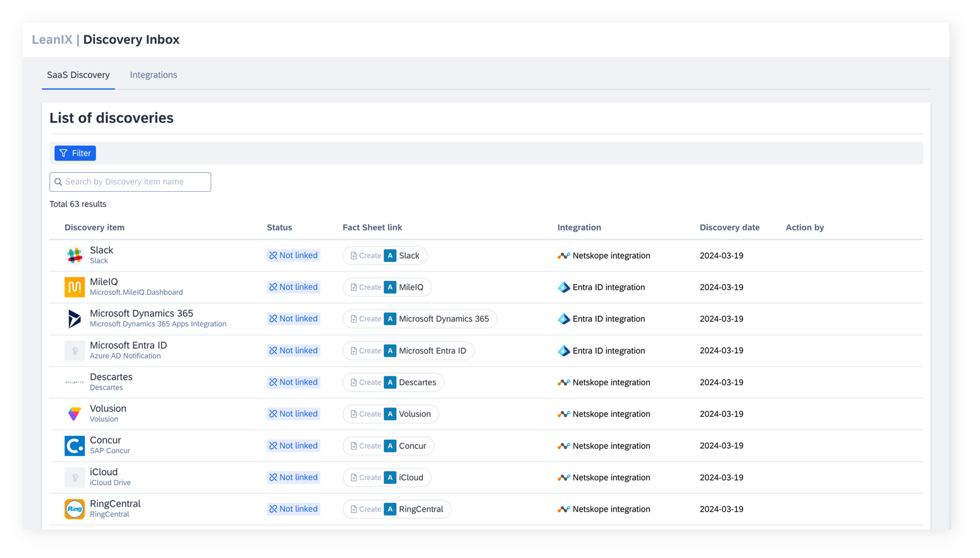Click the search magnifier icon
Screen dimensions: 980x558
click(x=58, y=182)
